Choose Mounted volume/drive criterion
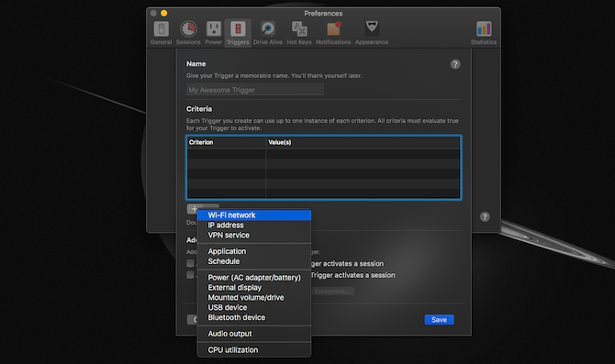Image resolution: width=615 pixels, height=364 pixels. click(254, 297)
